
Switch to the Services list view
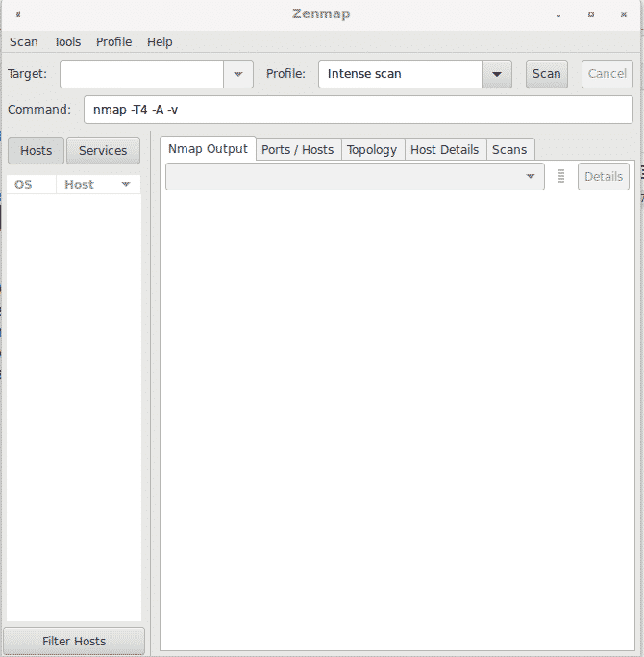(103, 150)
